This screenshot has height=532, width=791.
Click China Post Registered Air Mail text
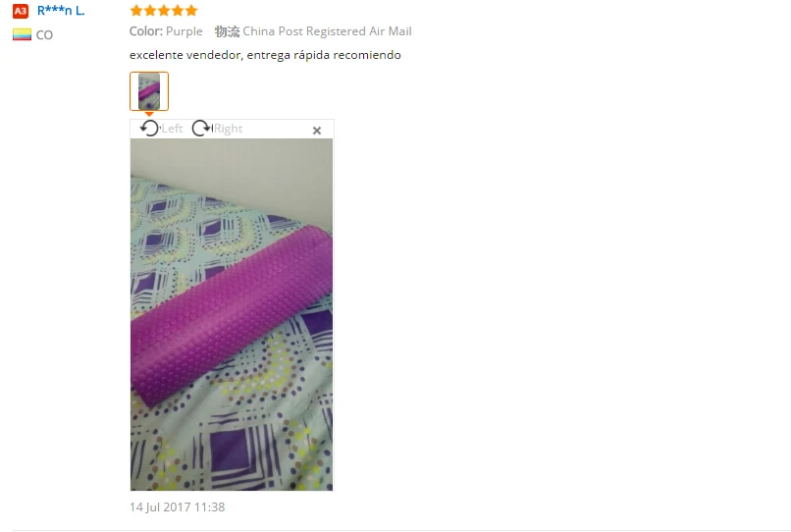pos(327,31)
